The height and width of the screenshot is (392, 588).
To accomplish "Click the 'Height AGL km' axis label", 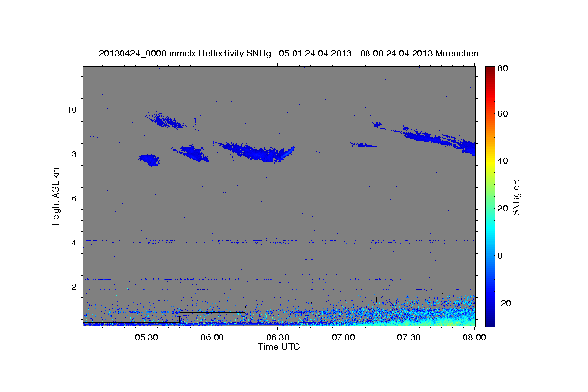I will 56,196.
